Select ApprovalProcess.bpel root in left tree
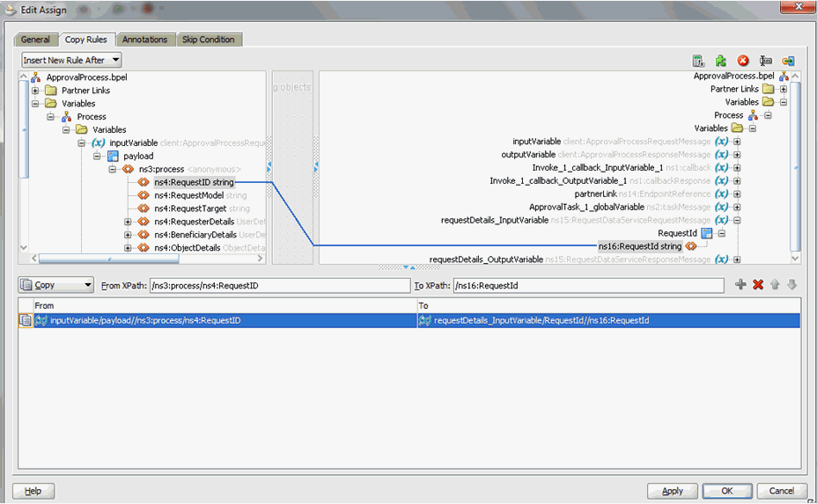Screen dimensions: 817x504 click(86, 77)
